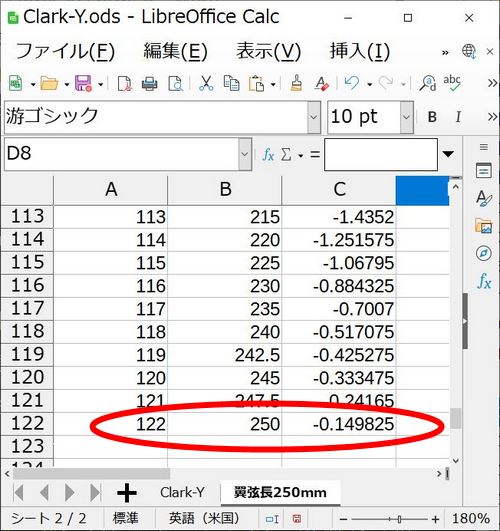This screenshot has height=531, width=500.
Task: Switch to the Clark-Y sheet tab
Action: pos(182,493)
